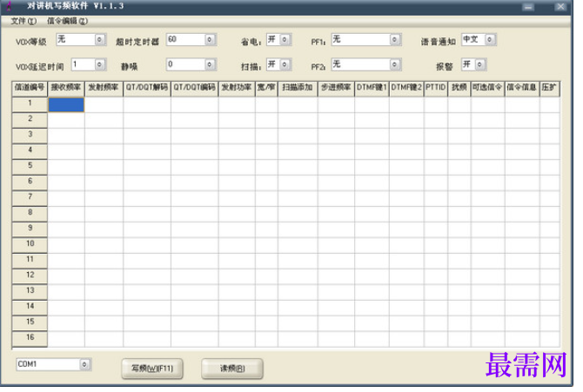Expand the 超时定时器 dropdown showing 60
Screen dimensions: 583x392
click(x=210, y=39)
